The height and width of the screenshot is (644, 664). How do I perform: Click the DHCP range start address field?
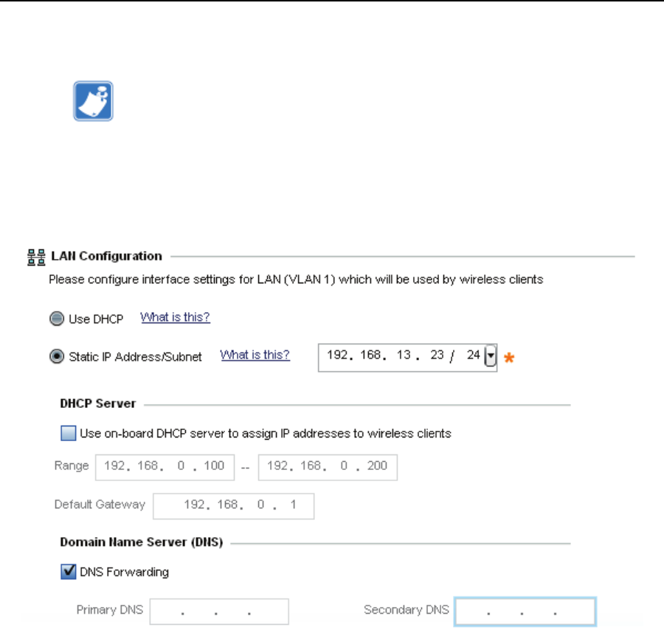(x=163, y=467)
